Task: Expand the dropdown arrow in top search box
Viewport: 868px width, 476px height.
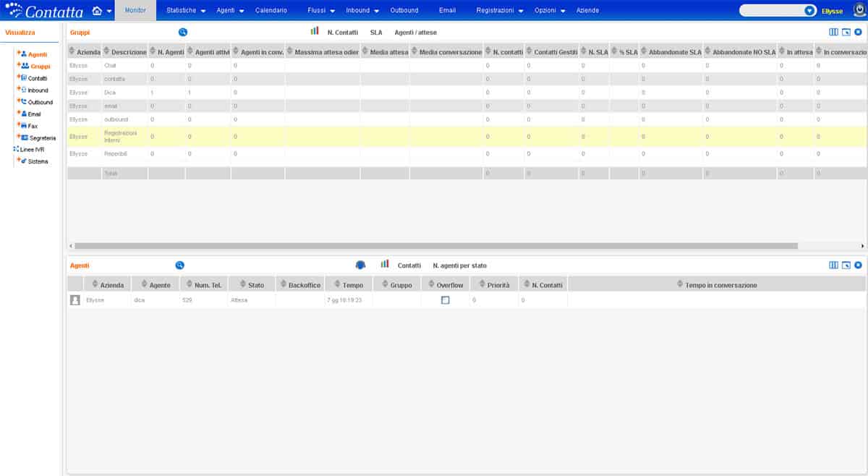Action: point(809,11)
